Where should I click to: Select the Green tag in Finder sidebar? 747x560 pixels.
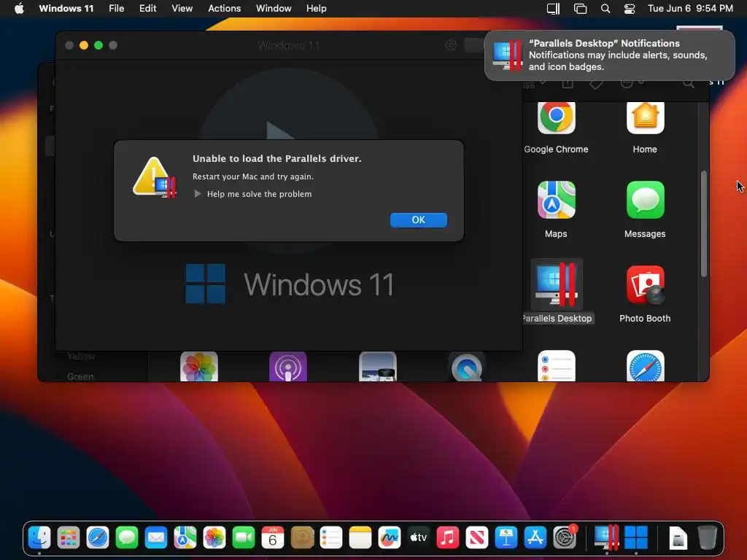click(80, 376)
